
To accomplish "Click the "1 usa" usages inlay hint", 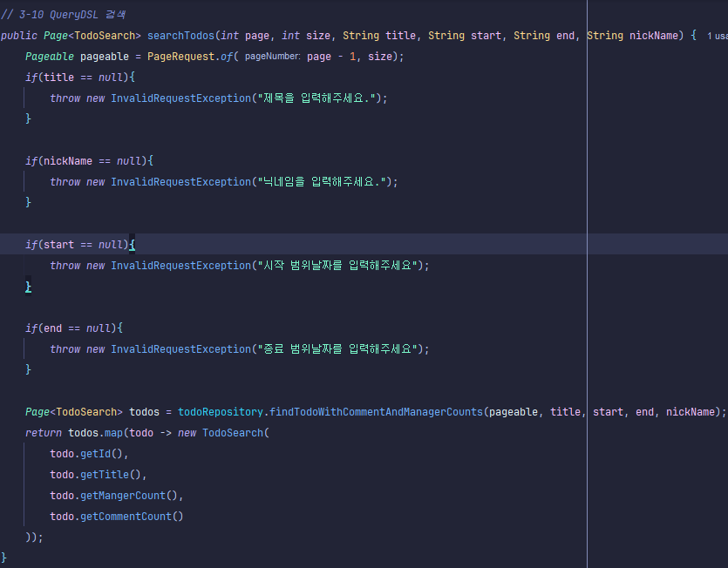I will coord(718,36).
